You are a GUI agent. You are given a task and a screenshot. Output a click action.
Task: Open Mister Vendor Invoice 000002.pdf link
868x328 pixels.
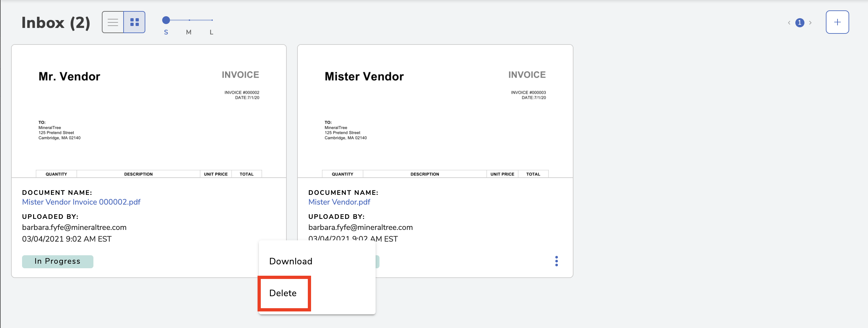click(x=81, y=202)
